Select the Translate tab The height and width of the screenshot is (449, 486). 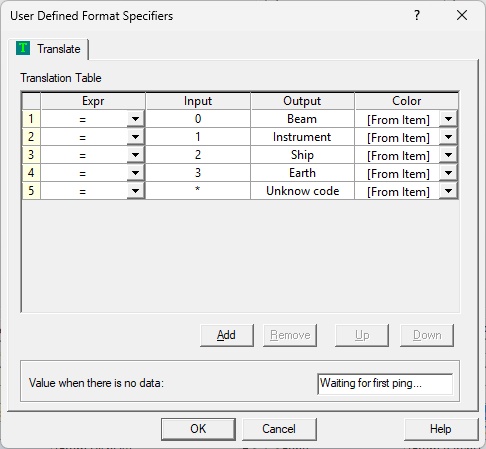(x=49, y=49)
